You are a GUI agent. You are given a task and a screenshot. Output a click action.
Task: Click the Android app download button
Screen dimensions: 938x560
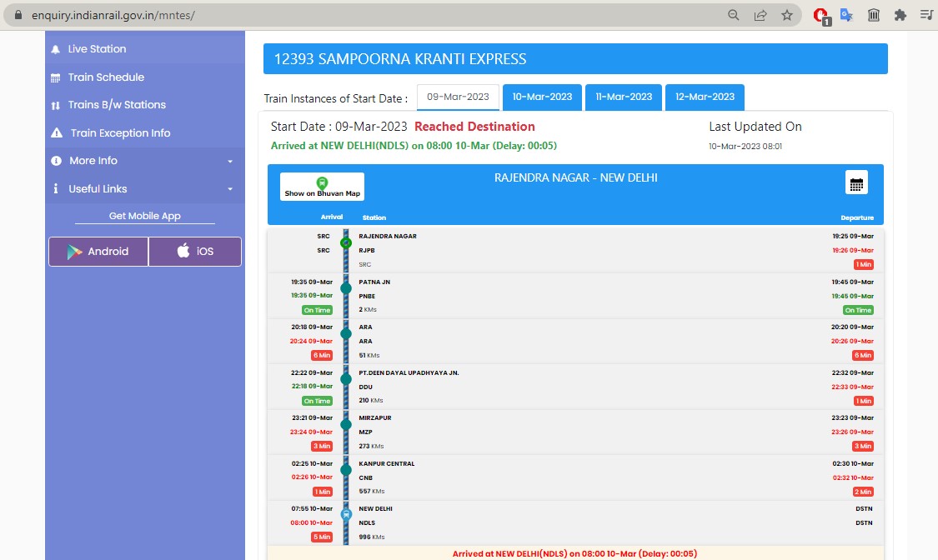click(98, 252)
